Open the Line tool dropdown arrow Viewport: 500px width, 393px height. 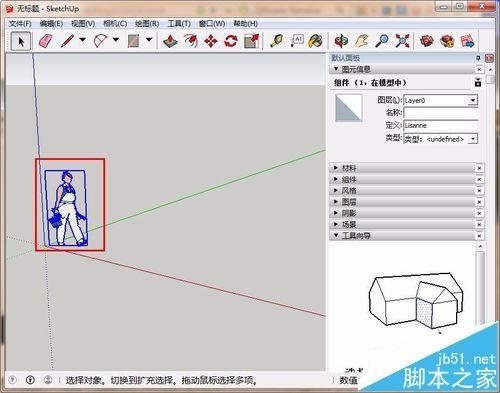click(82, 40)
